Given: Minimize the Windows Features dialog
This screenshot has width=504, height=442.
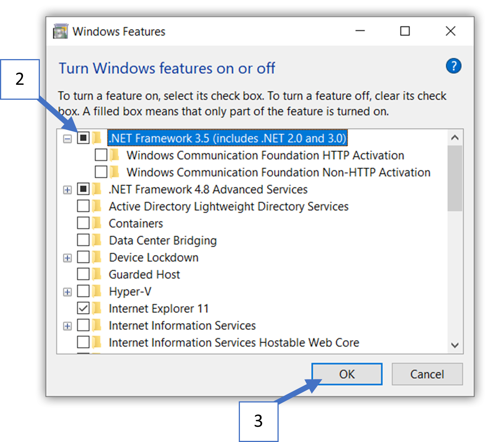Looking at the screenshot, I should point(360,31).
